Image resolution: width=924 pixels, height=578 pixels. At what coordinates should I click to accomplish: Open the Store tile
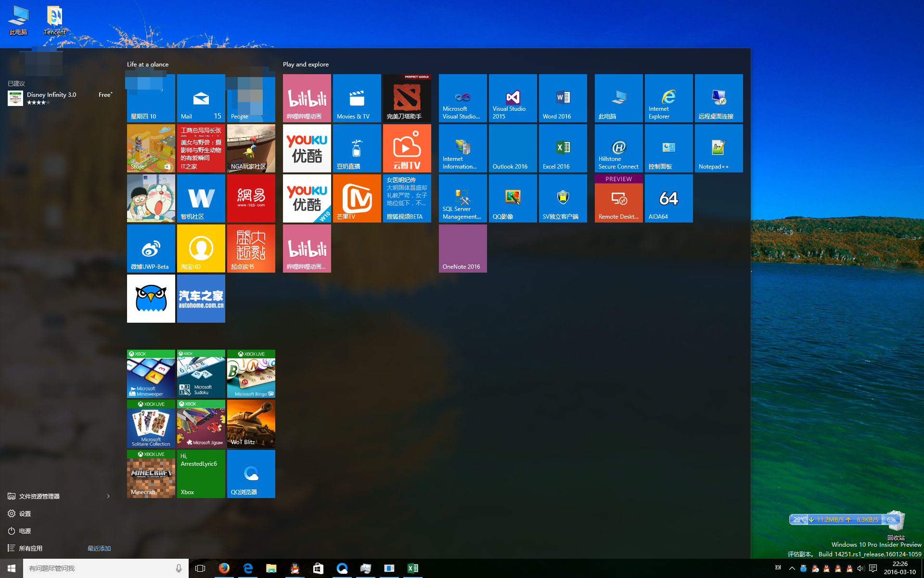pos(151,148)
